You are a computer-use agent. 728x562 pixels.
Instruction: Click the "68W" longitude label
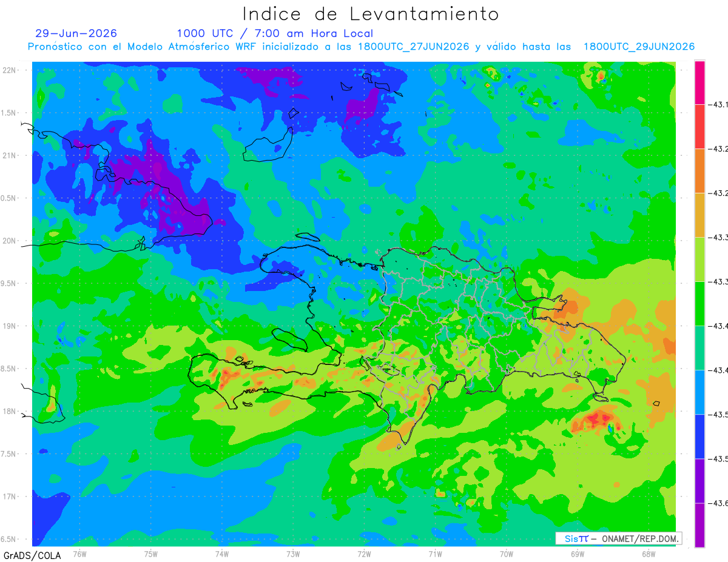(648, 554)
